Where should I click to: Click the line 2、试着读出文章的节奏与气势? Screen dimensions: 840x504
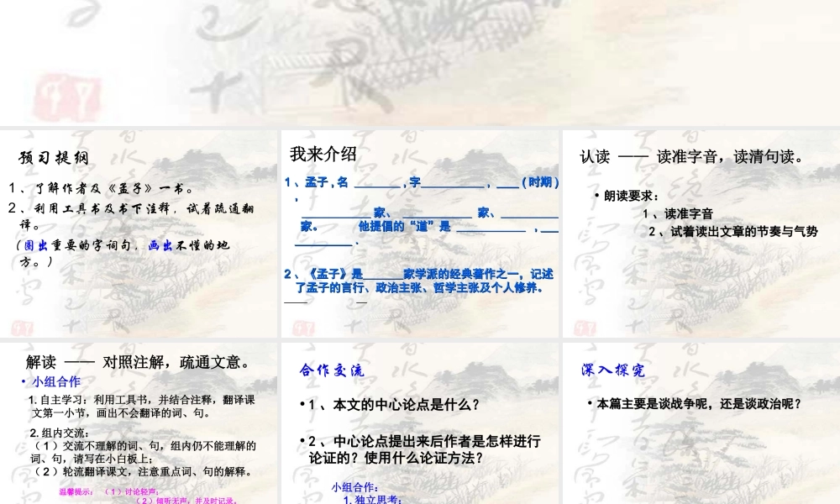[733, 231]
